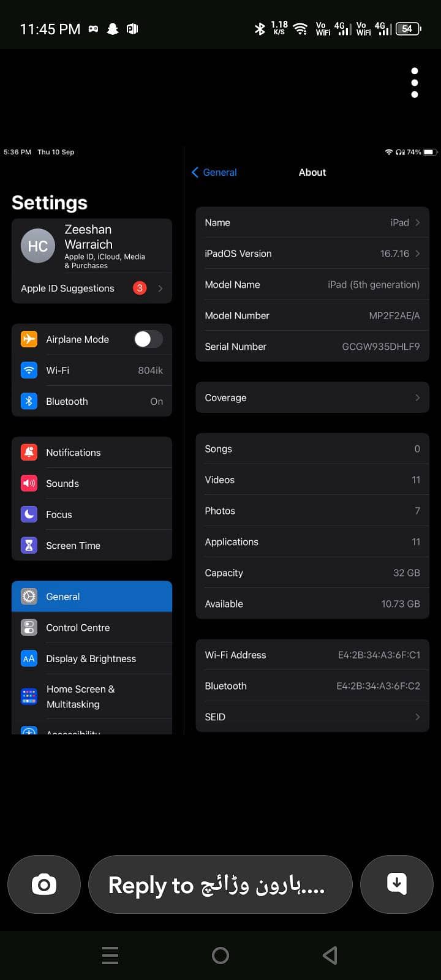The height and width of the screenshot is (980, 441).
Task: Tap the Screen Time hourglass icon
Action: [x=29, y=545]
